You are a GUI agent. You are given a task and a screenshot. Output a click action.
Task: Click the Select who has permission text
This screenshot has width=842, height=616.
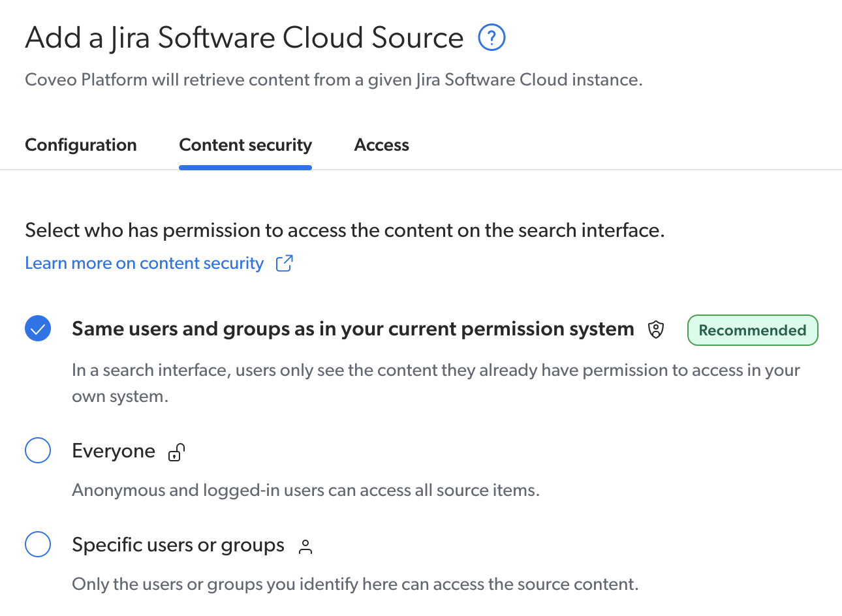click(345, 230)
